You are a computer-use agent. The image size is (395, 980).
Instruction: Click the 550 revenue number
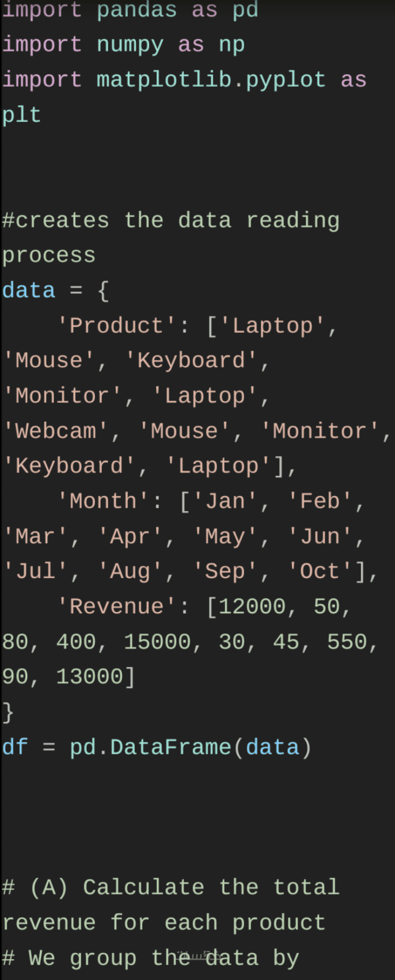[x=347, y=642]
